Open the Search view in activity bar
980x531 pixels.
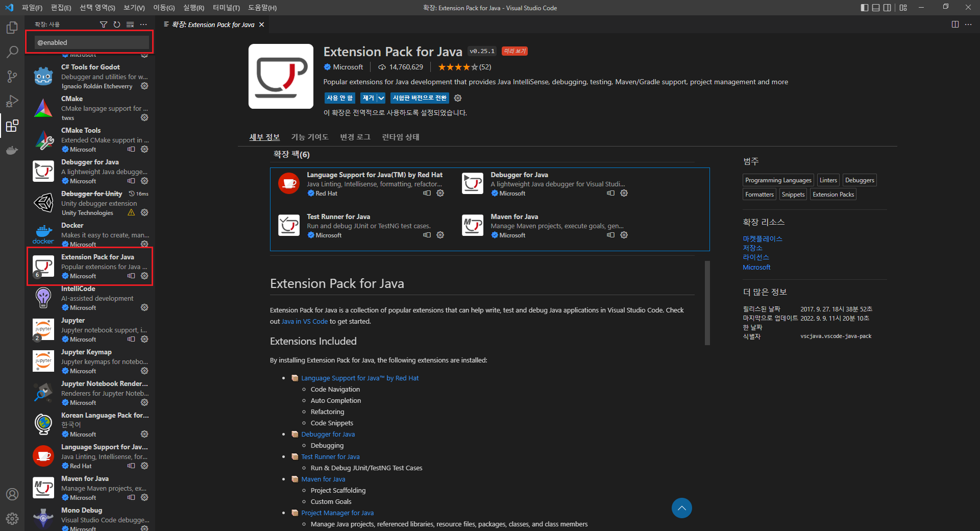coord(12,52)
